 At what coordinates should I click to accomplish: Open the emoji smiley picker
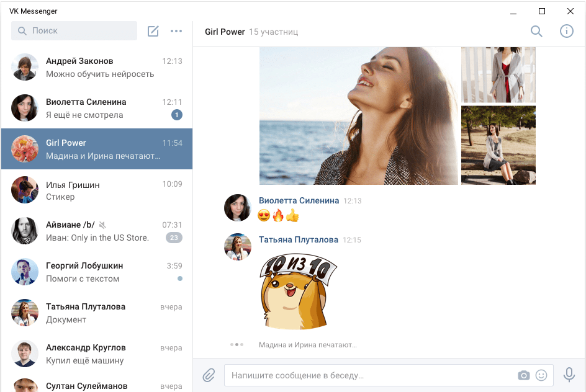(541, 375)
